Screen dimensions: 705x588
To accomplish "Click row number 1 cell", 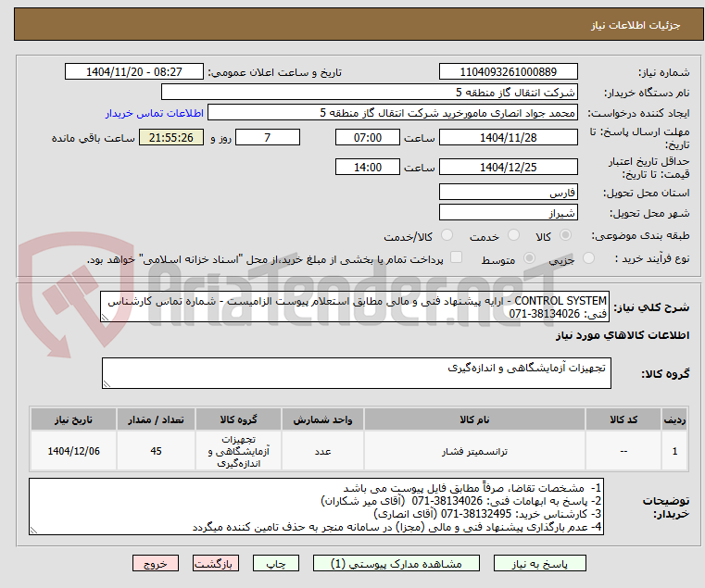I will 674,451.
